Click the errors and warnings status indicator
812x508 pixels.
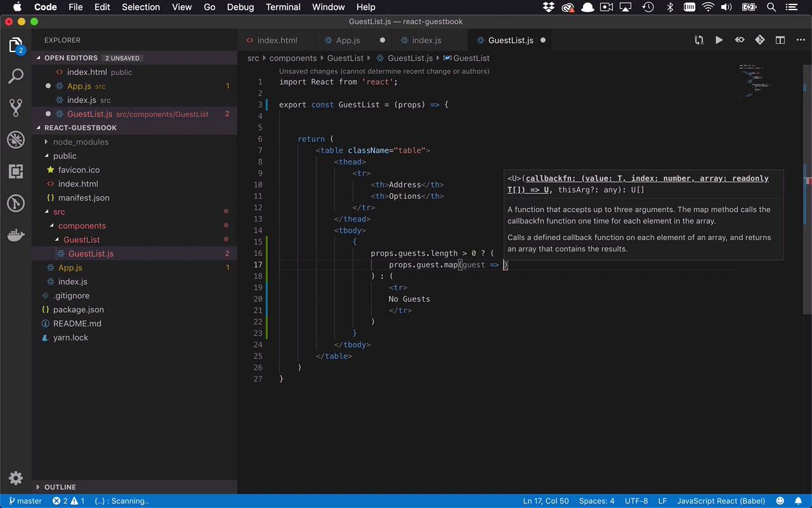tap(69, 501)
